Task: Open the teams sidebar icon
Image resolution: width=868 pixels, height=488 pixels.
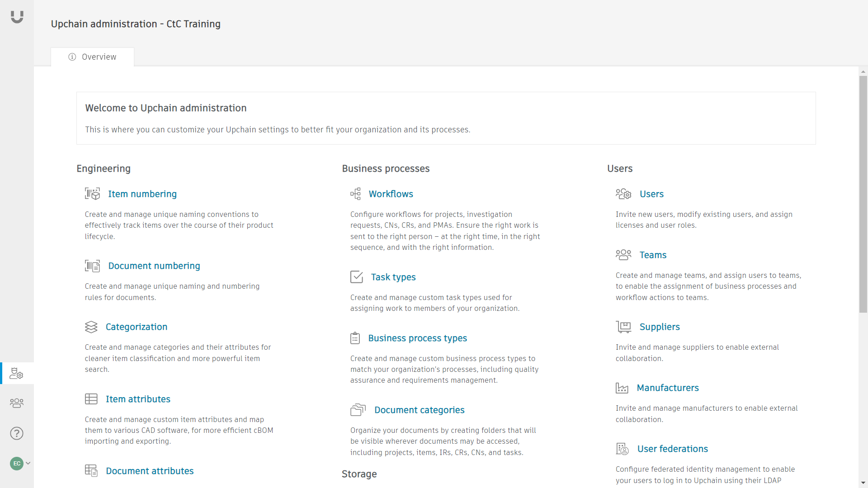Action: 17,403
